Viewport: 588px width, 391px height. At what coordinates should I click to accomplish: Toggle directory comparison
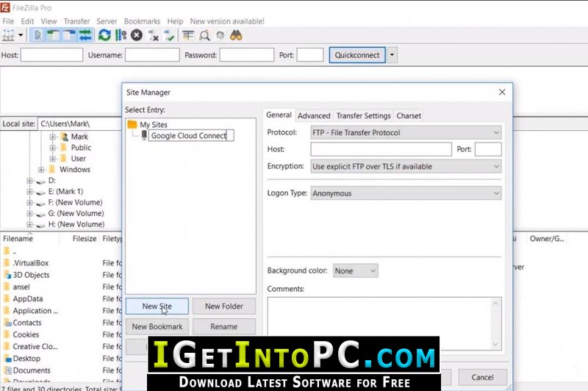[x=204, y=35]
